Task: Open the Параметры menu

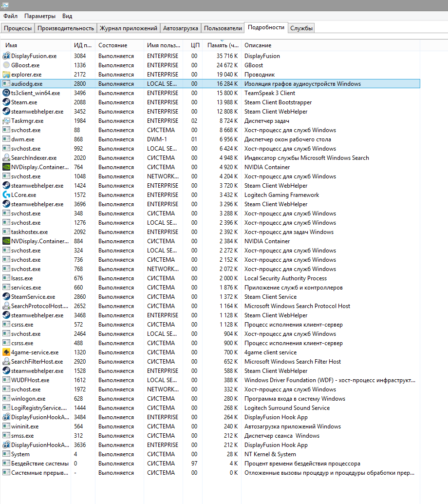Action: pos(40,16)
